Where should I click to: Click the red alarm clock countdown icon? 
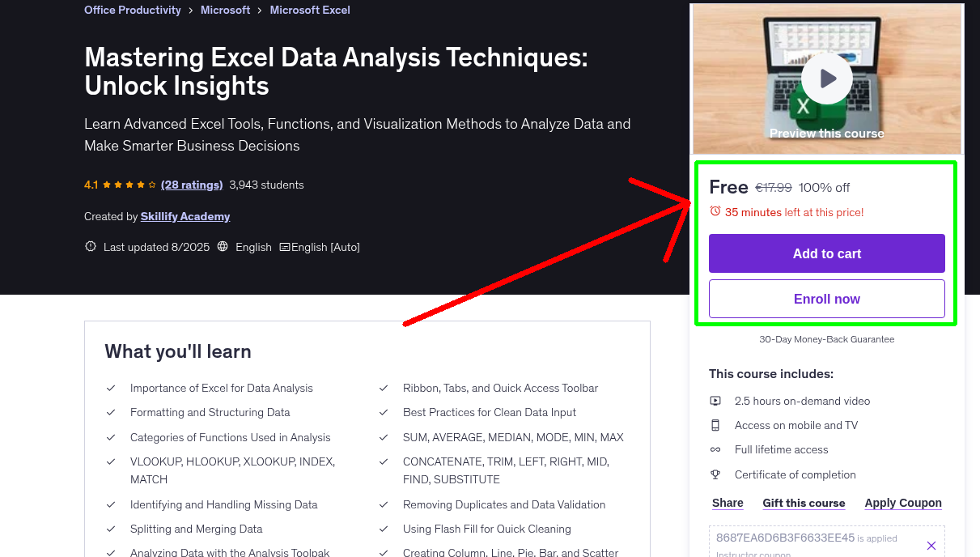pos(715,210)
